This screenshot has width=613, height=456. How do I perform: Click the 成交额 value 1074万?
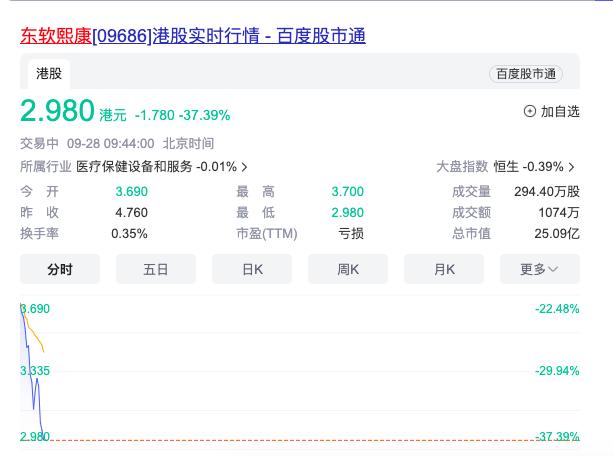click(559, 212)
